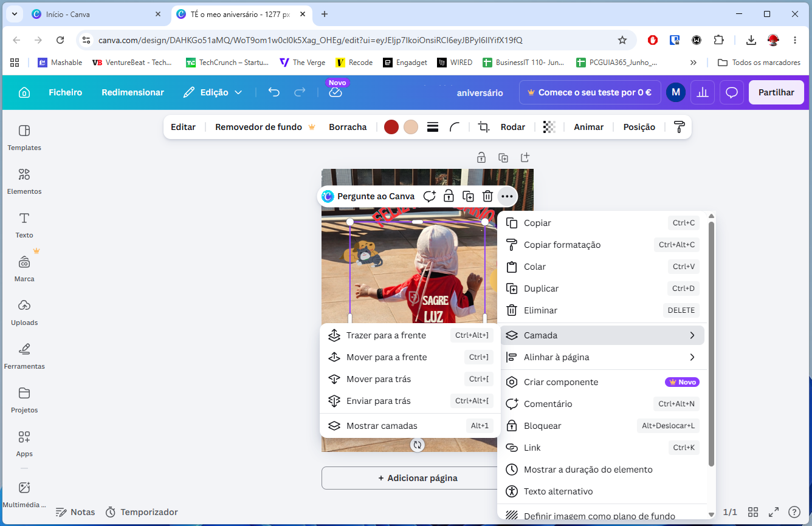
Task: Open line weight border style options
Action: coord(433,127)
